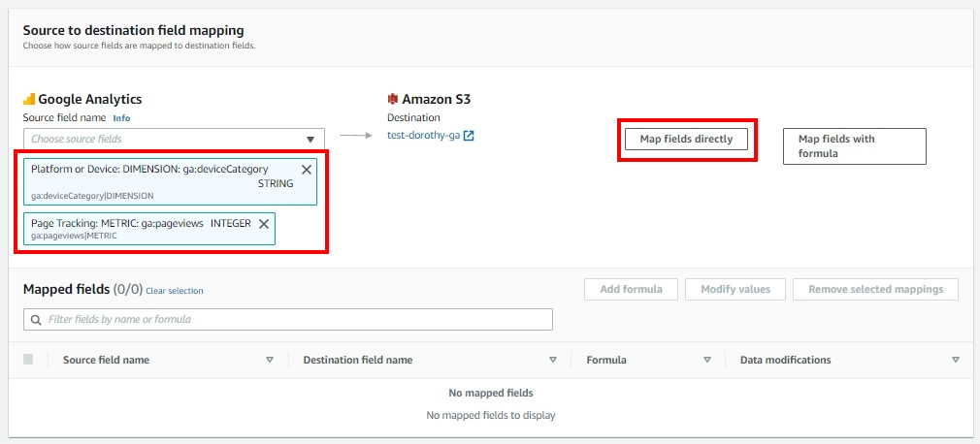980x444 pixels.
Task: Click the Data modifications column sort arrow
Action: tap(956, 360)
